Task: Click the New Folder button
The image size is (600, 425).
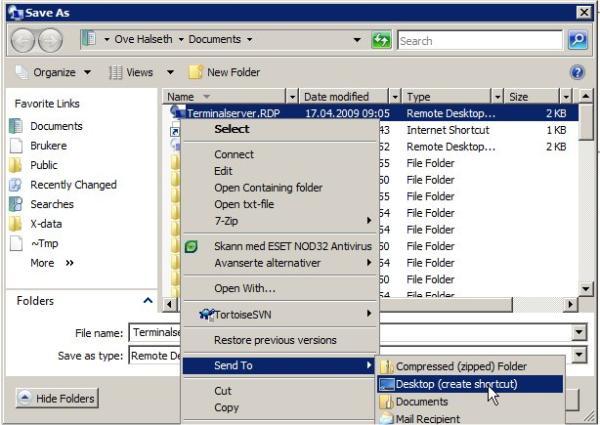Action: tap(225, 72)
